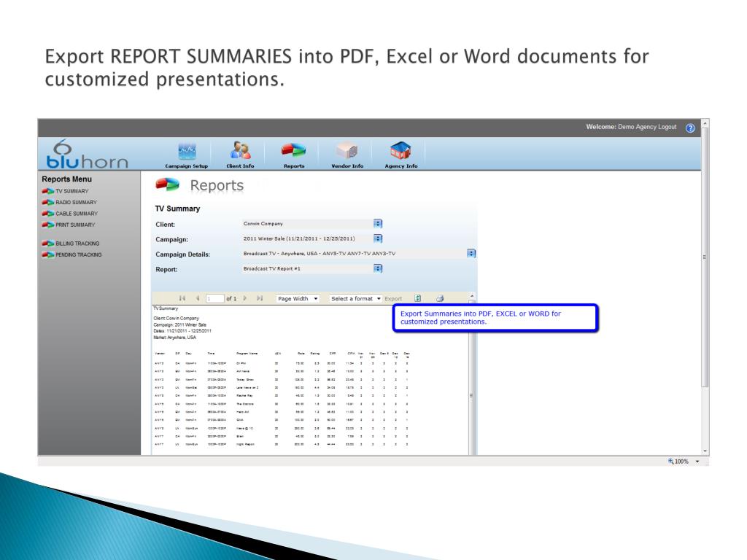Open the Reports pie chart icon in the top bar
Screen dimensions: 747x560
[293, 150]
